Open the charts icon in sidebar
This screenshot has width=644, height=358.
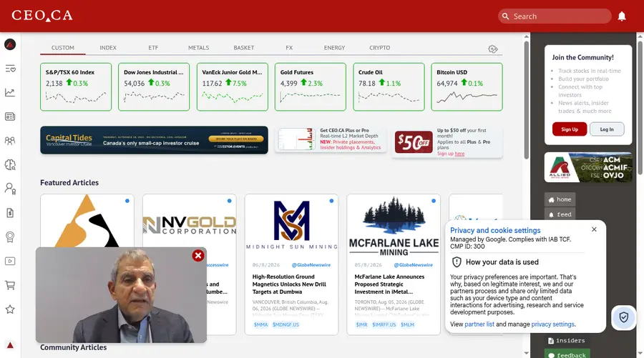[x=10, y=93]
